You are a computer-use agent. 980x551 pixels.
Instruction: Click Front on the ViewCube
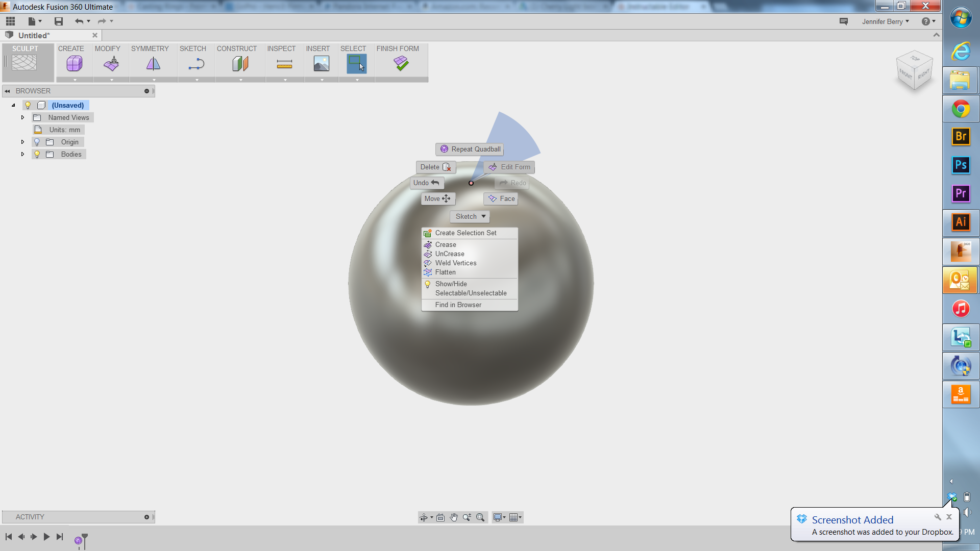click(x=906, y=75)
